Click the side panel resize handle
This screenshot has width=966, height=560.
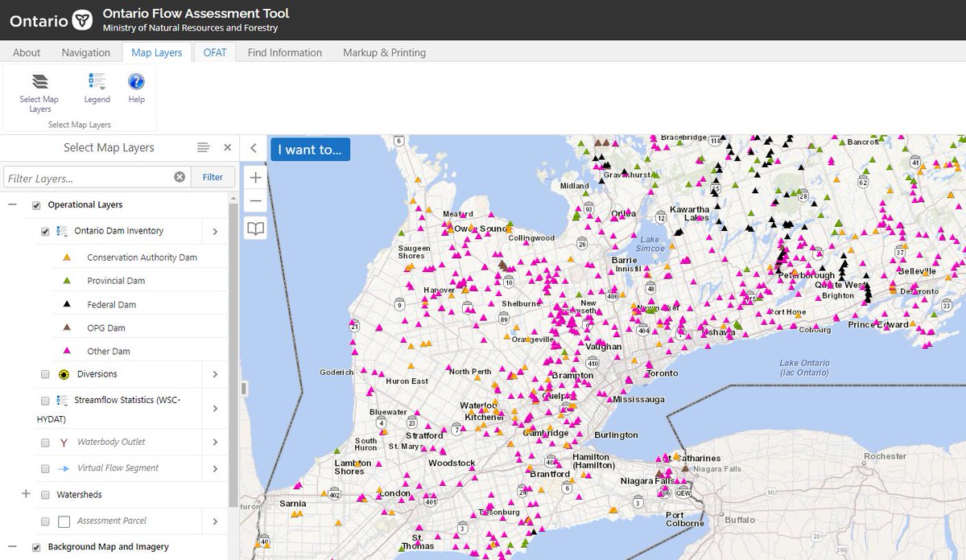tap(243, 388)
